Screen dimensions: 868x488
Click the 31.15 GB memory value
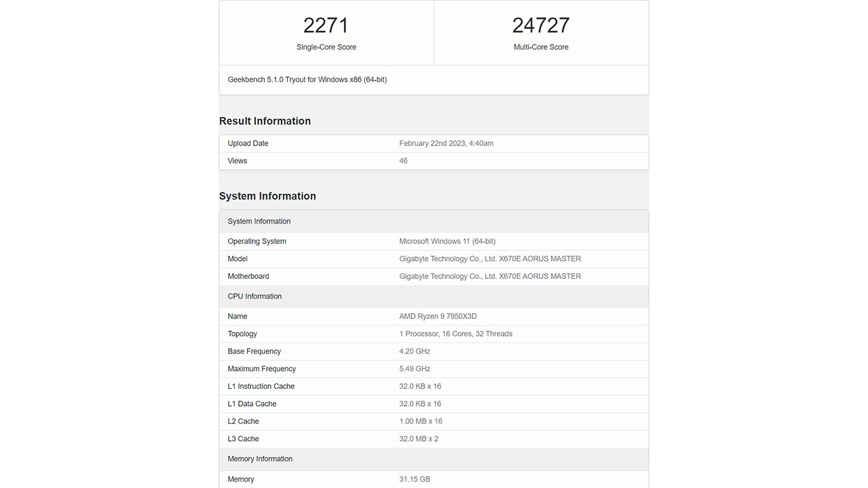(415, 479)
